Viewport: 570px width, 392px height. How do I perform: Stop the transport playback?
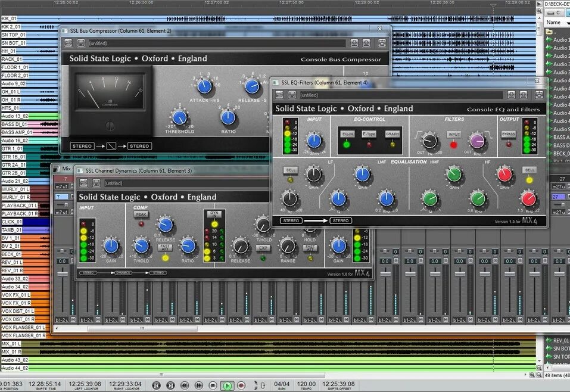213,385
